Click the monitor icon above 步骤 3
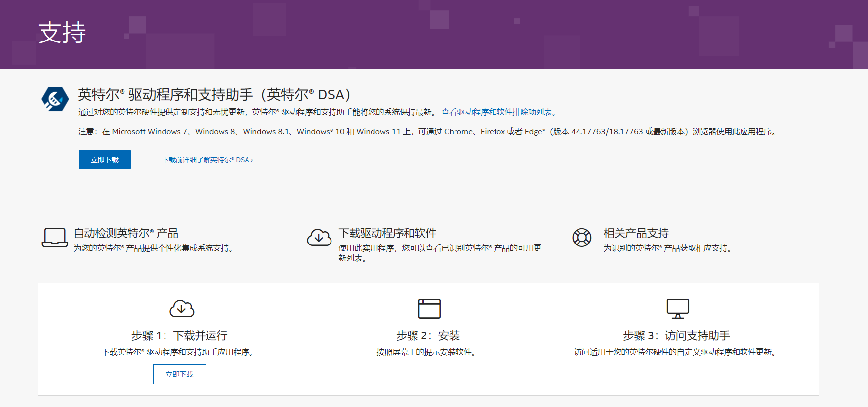This screenshot has width=868, height=407. 678,309
